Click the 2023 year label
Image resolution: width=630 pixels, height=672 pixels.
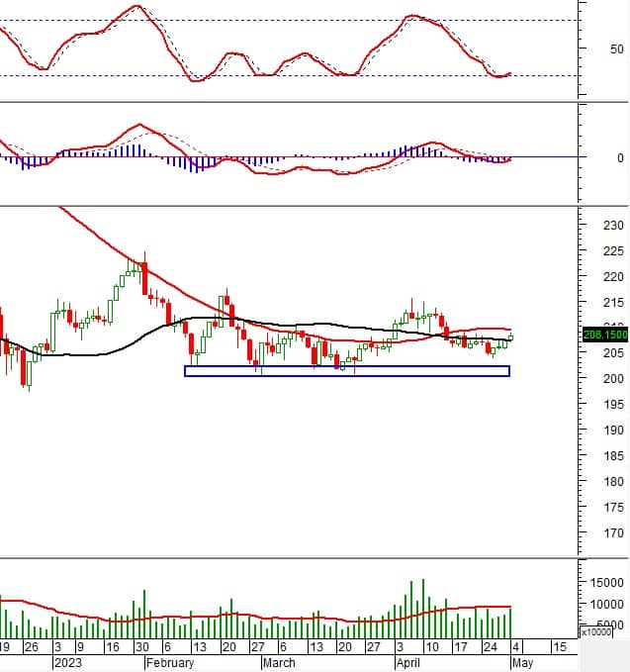(68, 663)
